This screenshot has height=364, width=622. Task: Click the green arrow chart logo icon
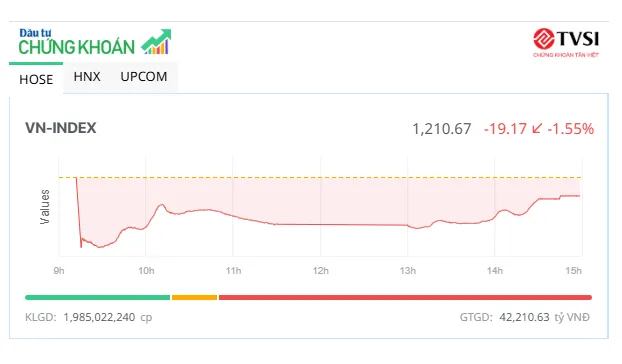[156, 41]
